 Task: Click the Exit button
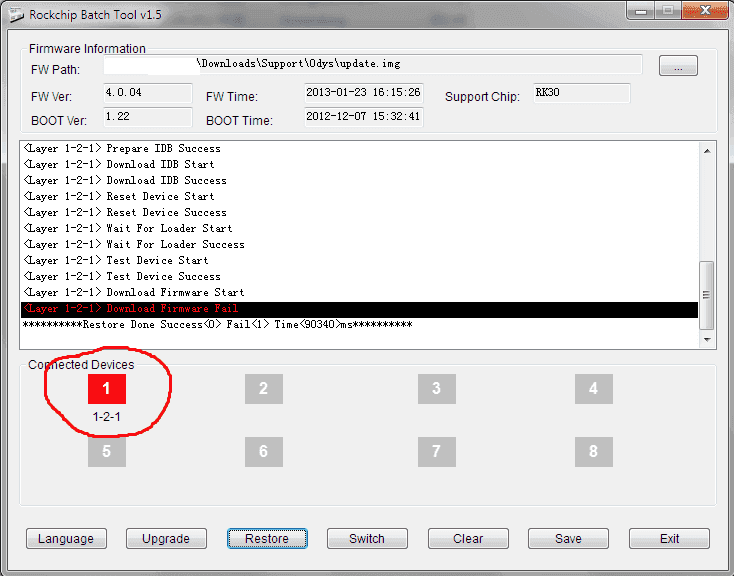[x=669, y=539]
